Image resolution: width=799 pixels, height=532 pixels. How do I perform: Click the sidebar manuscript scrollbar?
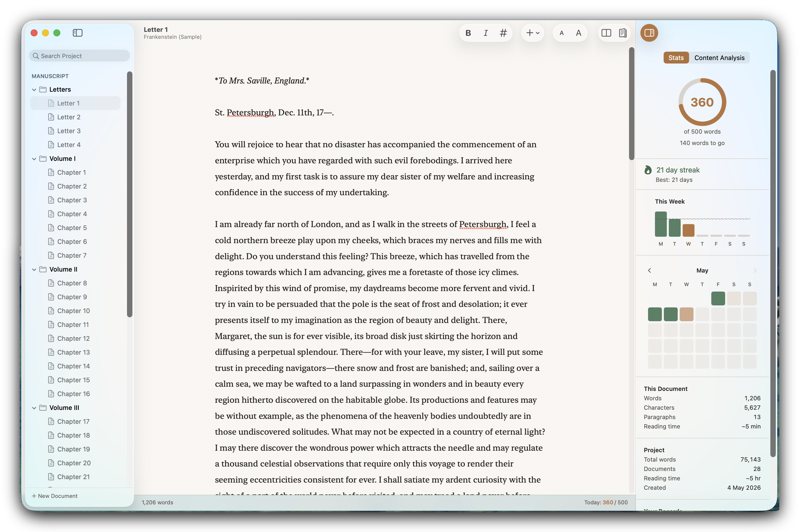[x=129, y=194]
